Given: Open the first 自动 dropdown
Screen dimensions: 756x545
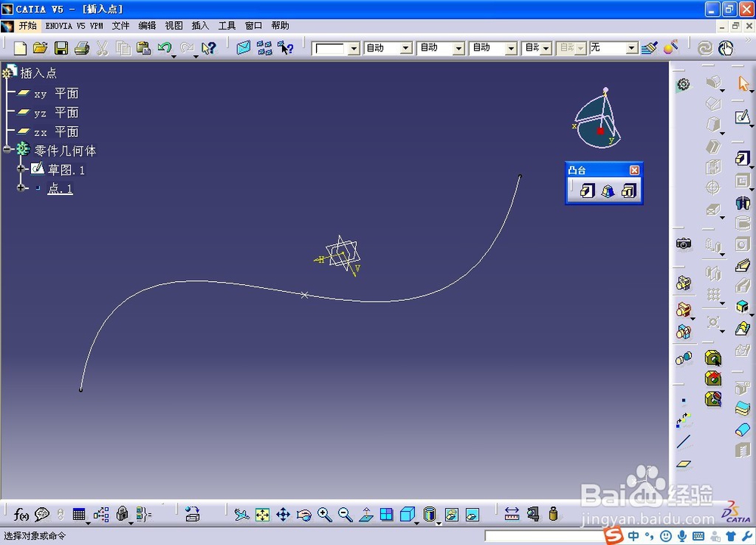Looking at the screenshot, I should 406,48.
